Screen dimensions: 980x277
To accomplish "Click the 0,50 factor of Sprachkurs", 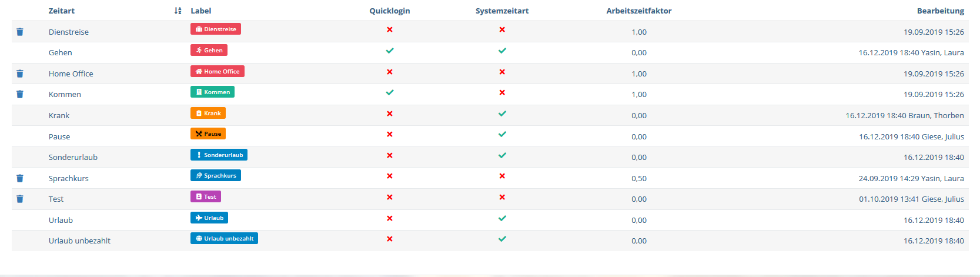I will point(639,178).
